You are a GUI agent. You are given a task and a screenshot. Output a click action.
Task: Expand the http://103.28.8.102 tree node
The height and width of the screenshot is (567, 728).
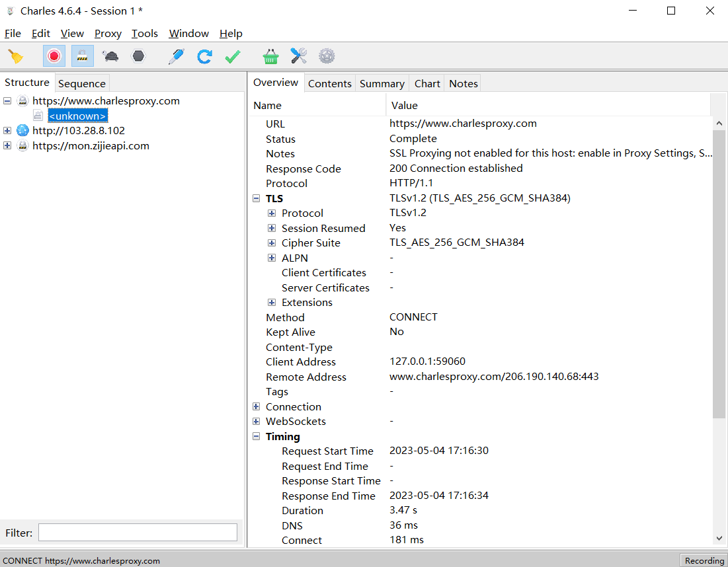pyautogui.click(x=7, y=131)
